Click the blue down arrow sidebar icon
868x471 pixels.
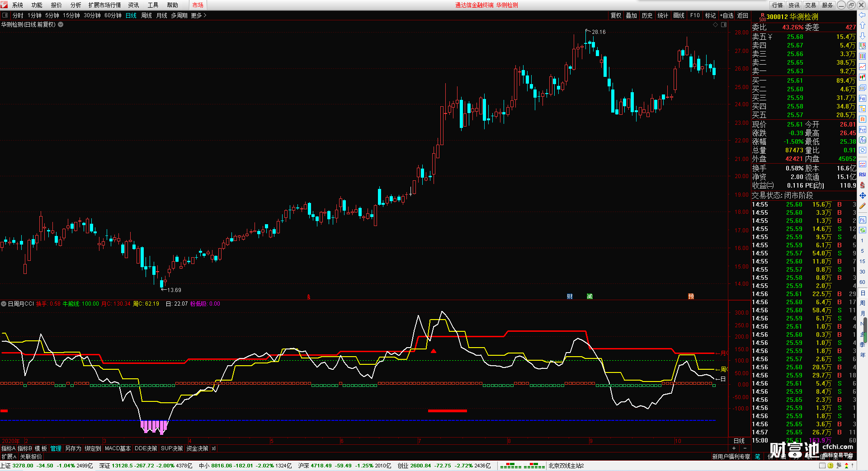point(862,36)
